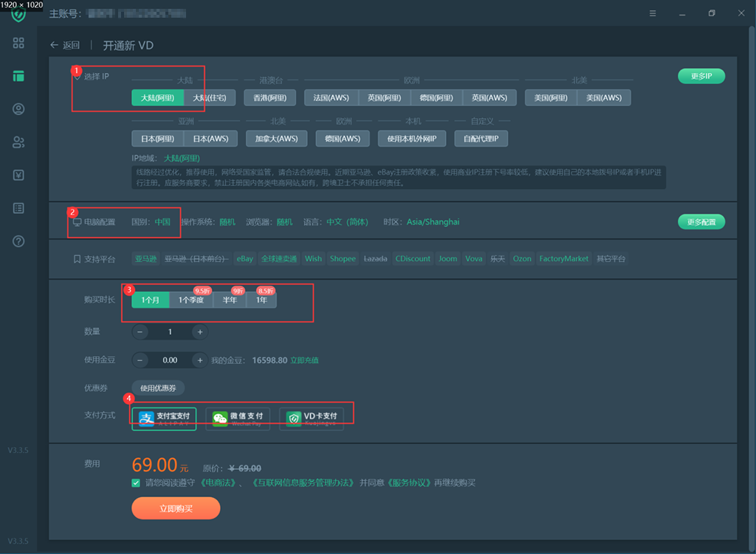Screen dimensions: 756x554
Task: Click 使用优惠券 button
Action: pyautogui.click(x=158, y=388)
